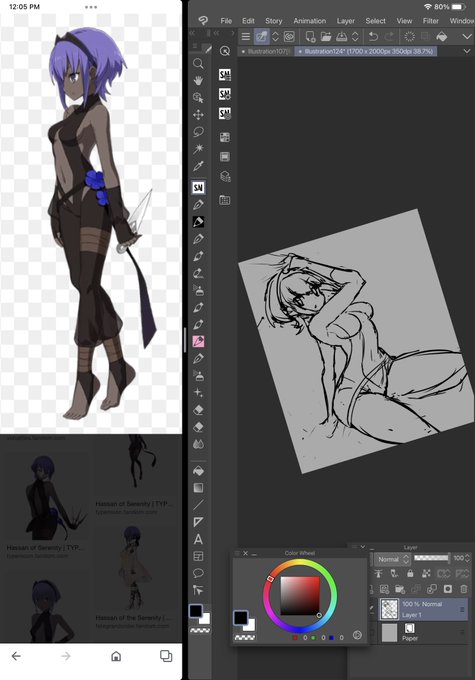Select the Blend droplets tool
Screen dimensions: 475x680
[198, 444]
